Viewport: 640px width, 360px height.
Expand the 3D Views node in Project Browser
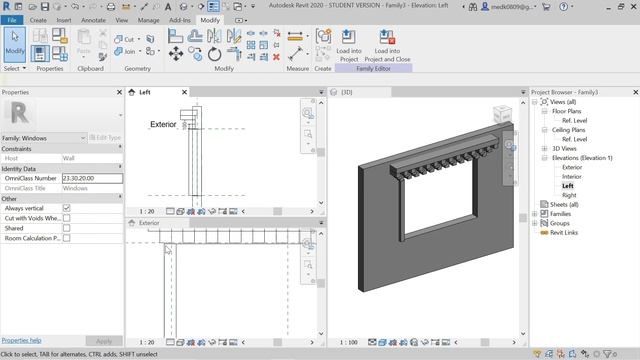point(544,149)
